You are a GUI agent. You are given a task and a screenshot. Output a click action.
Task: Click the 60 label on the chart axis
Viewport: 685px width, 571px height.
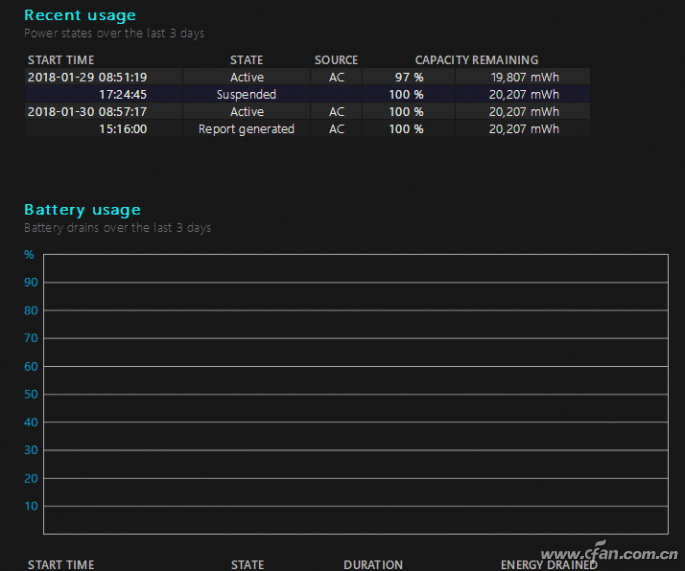(x=31, y=367)
